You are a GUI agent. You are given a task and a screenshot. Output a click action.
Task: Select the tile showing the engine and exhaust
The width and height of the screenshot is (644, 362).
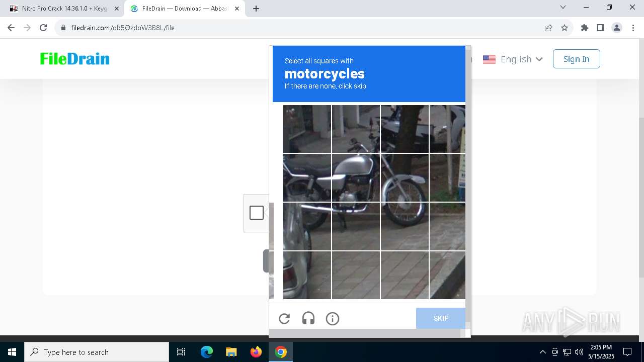pyautogui.click(x=356, y=227)
